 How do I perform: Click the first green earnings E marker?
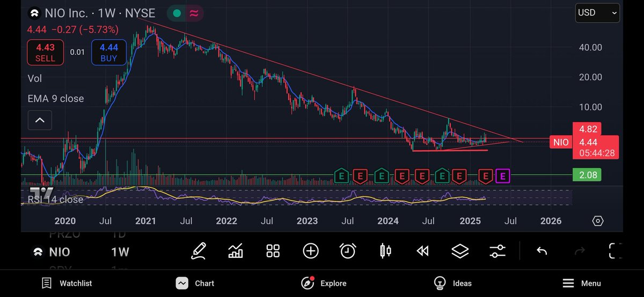coord(340,175)
